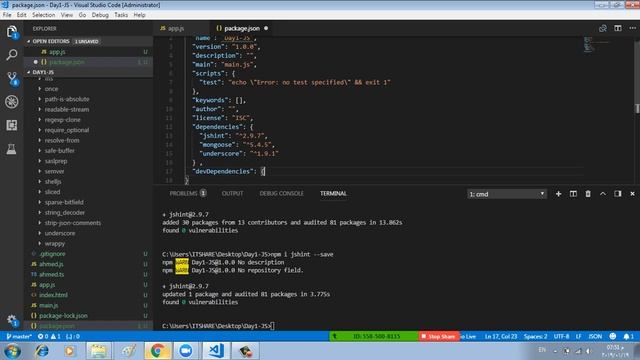Open the Debug view icon
The image size is (640, 360).
tap(11, 102)
